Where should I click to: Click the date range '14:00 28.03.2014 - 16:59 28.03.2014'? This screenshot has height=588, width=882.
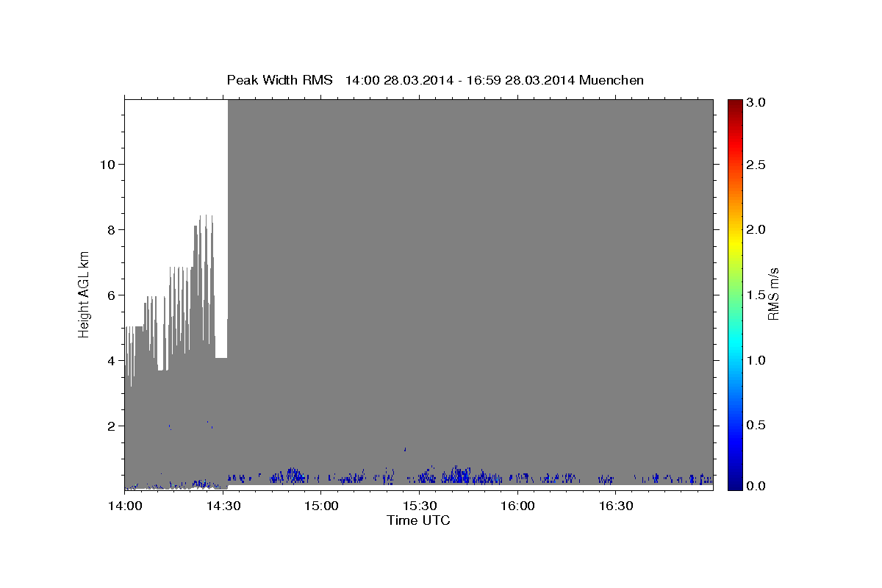click(x=460, y=80)
